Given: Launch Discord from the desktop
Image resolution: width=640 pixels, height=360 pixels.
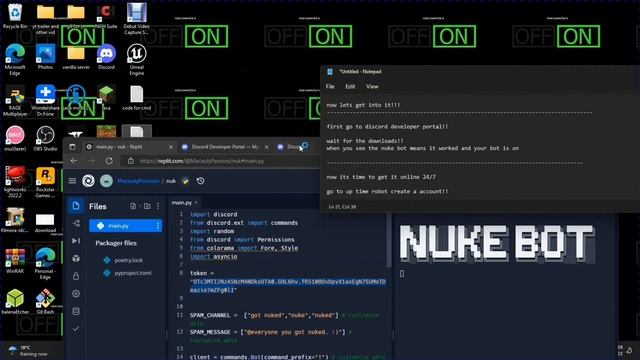Looking at the screenshot, I should point(106,57).
